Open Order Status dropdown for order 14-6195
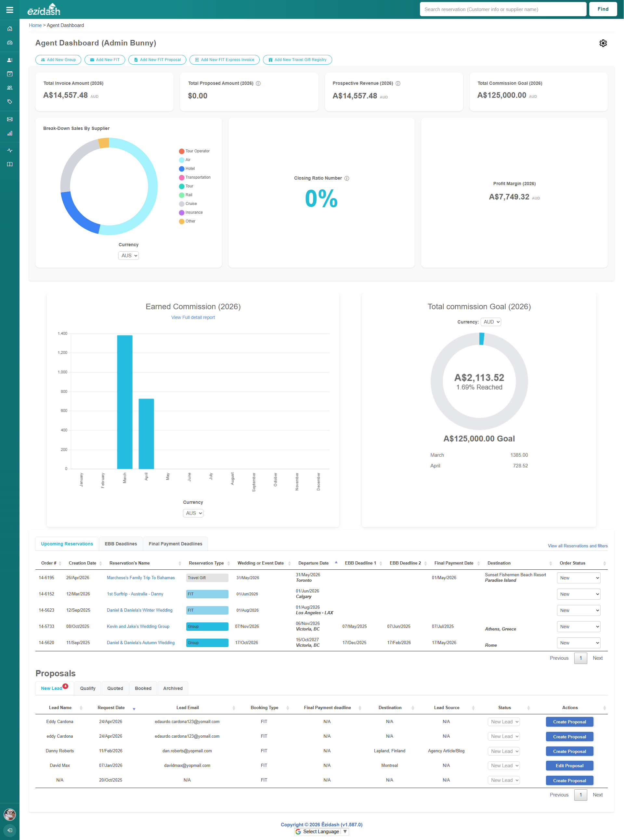This screenshot has height=840, width=624. click(578, 578)
